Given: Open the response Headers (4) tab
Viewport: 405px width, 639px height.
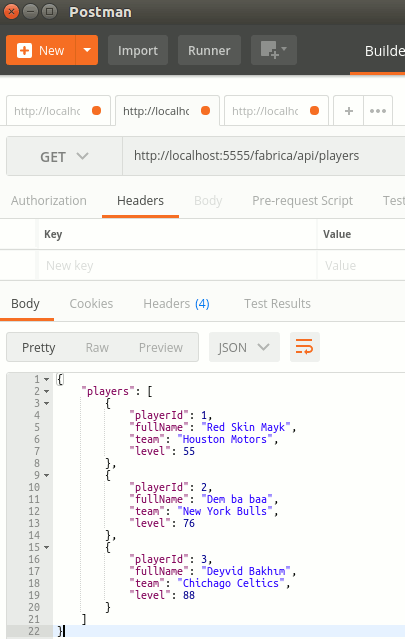Looking at the screenshot, I should point(176,304).
